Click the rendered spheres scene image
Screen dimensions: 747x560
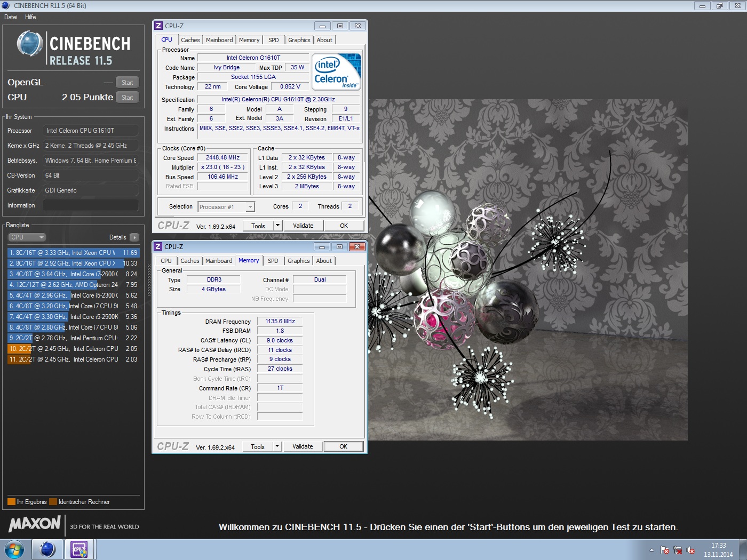[x=528, y=270]
